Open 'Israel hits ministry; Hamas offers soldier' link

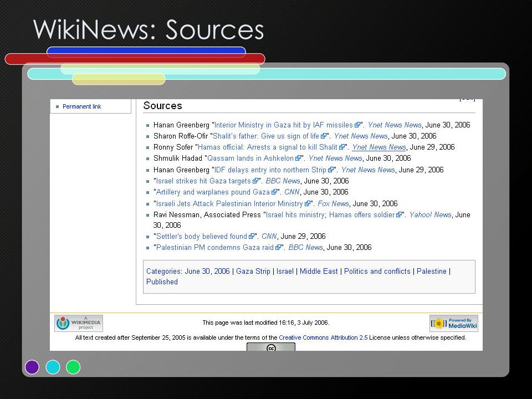[x=330, y=215]
